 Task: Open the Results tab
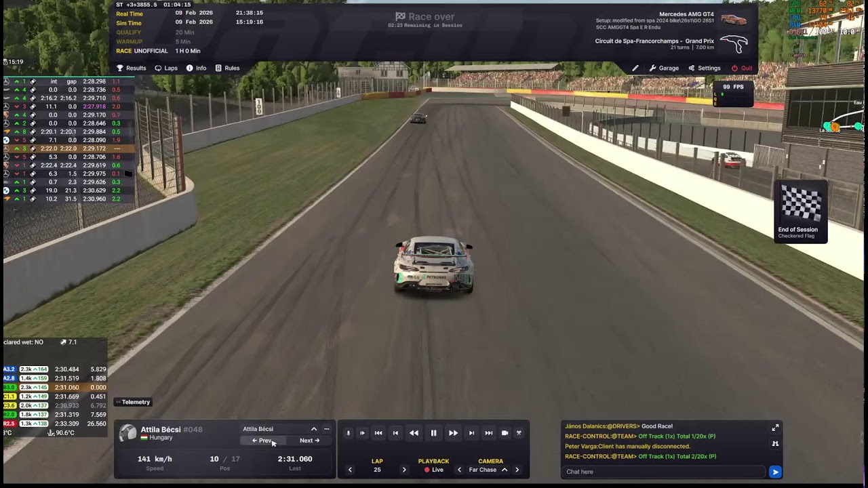click(131, 68)
